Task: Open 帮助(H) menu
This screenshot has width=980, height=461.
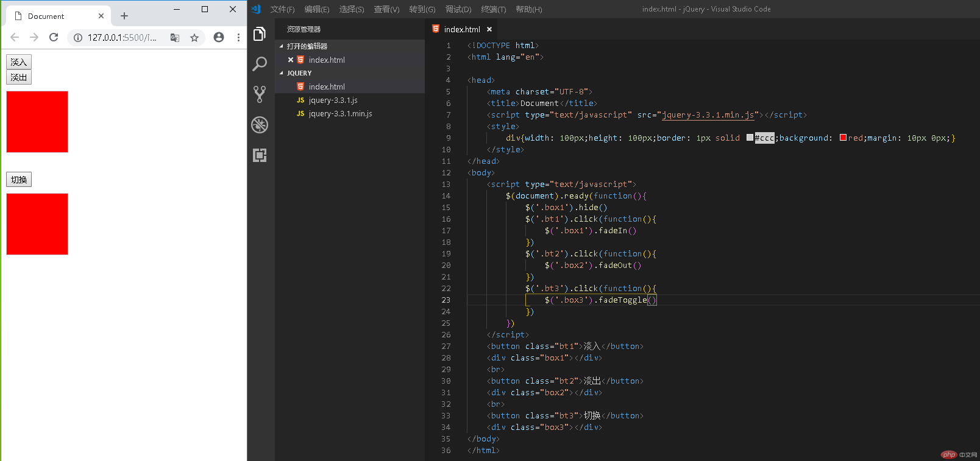Action: [x=528, y=9]
